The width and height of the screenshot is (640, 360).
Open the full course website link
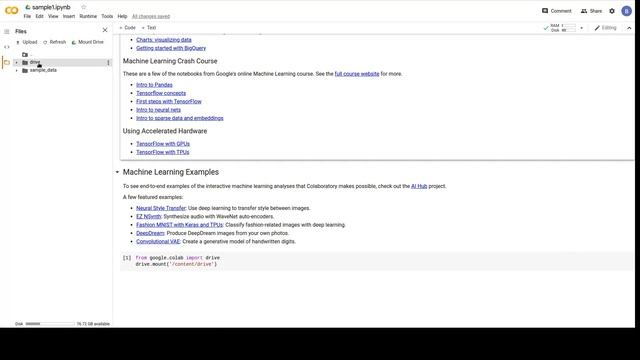357,74
